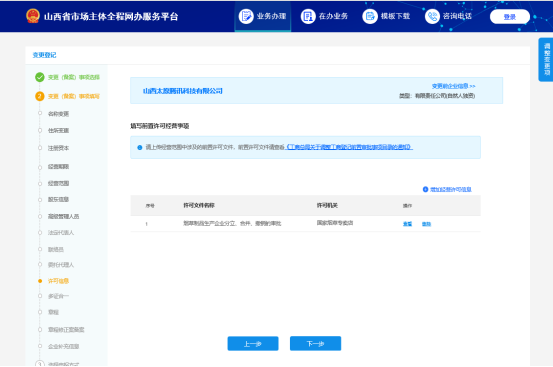Select 法定代表人 in the sidebar
Image resolution: width=553 pixels, height=367 pixels.
click(x=61, y=233)
